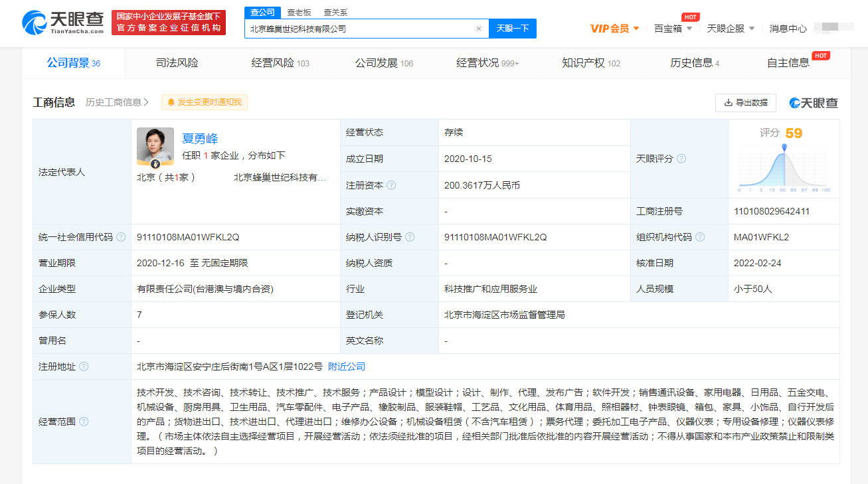Click the founding date 2020-10-15
868x484 pixels.
[468, 159]
